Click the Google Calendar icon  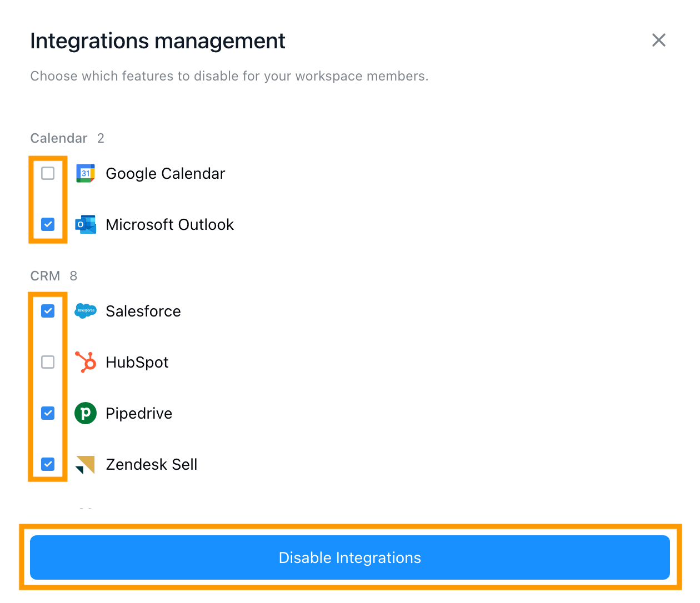pos(86,173)
